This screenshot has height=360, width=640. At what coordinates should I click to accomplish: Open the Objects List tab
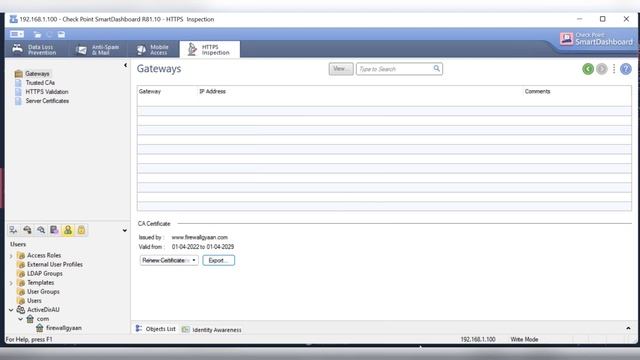point(156,329)
